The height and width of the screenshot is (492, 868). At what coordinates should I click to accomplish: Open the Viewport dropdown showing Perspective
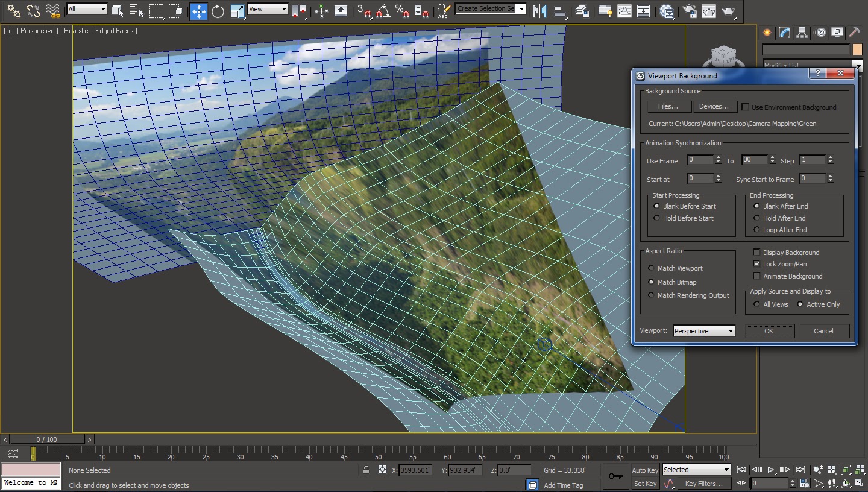[x=704, y=331]
